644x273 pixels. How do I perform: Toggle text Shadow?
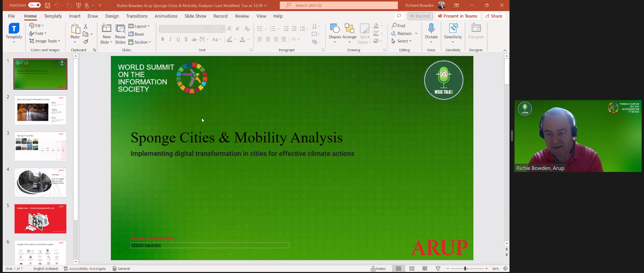pos(186,39)
